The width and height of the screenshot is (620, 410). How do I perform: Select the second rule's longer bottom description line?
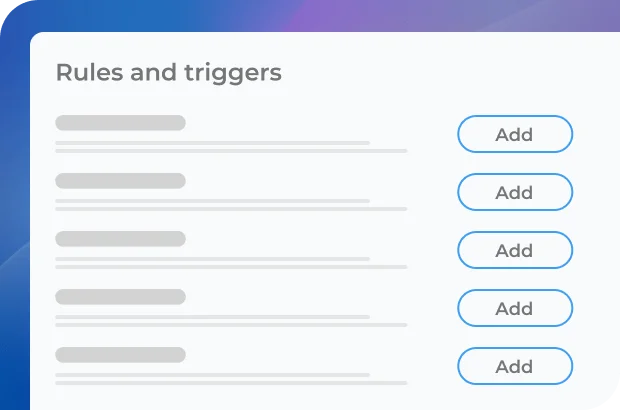coord(231,209)
